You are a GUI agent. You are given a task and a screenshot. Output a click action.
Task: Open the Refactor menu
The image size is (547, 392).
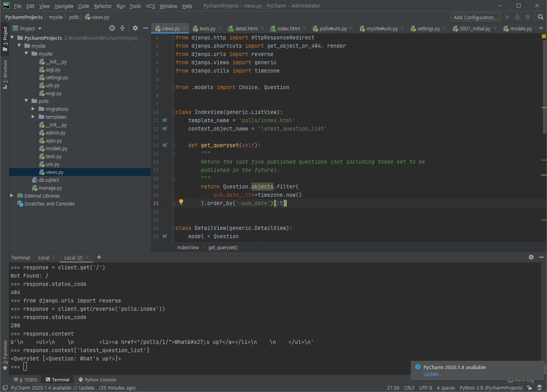click(103, 6)
